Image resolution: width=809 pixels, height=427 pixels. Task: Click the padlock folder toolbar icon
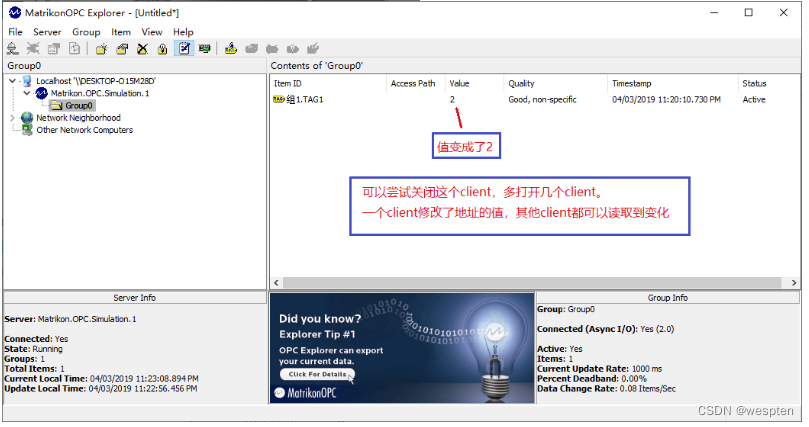tap(163, 49)
